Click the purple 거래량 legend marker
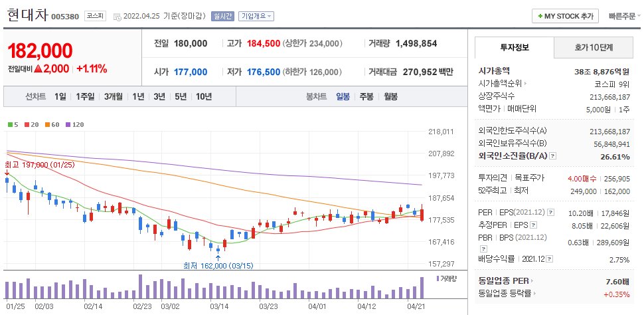The width and height of the screenshot is (644, 315). 438,278
